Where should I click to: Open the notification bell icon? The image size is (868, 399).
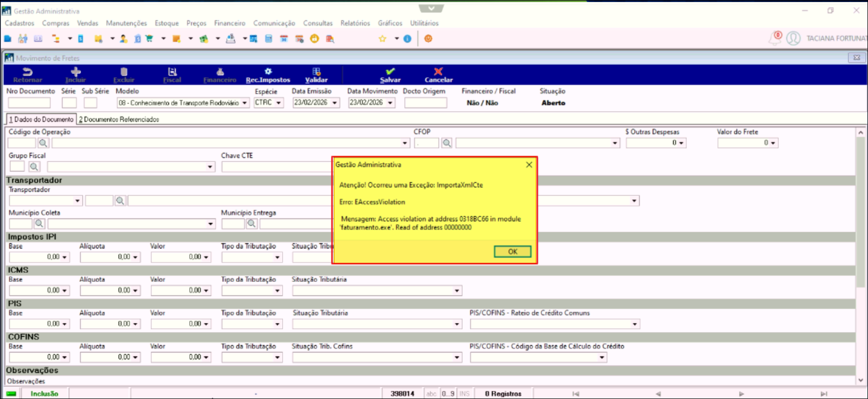point(775,39)
